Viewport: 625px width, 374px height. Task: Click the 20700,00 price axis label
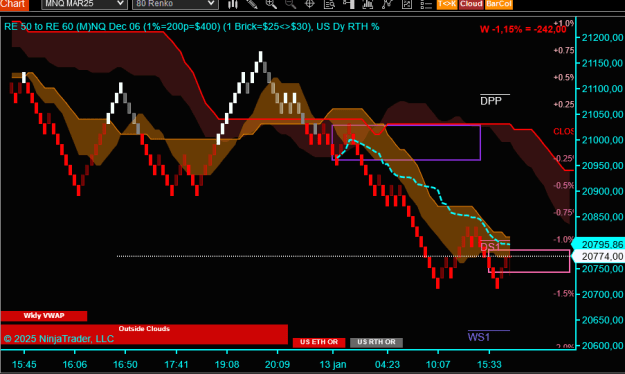click(602, 294)
